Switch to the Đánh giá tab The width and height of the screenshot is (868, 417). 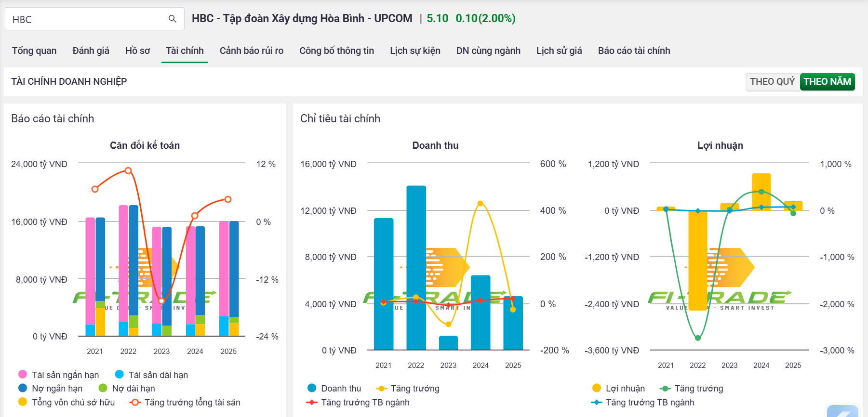91,51
